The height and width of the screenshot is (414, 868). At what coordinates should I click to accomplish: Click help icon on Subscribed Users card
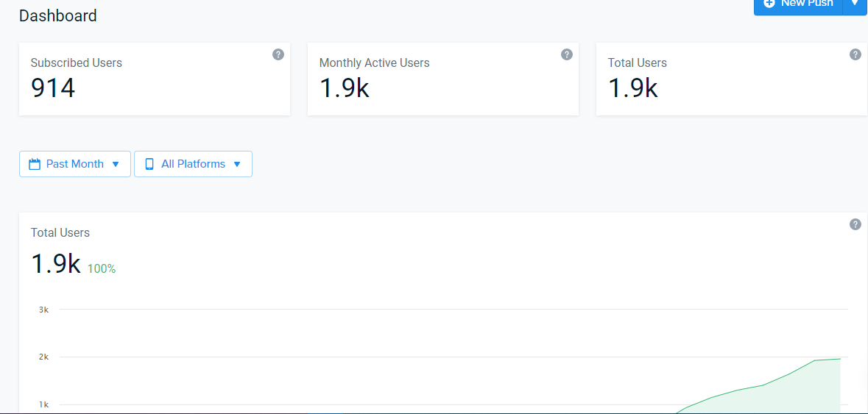pos(278,54)
